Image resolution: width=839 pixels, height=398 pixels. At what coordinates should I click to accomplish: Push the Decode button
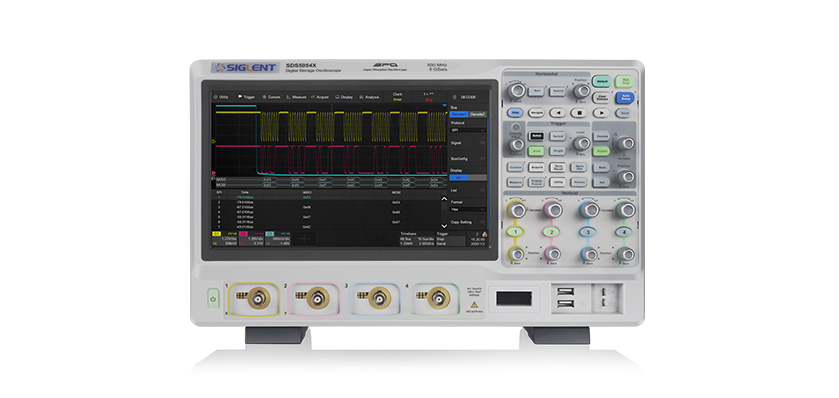[601, 136]
